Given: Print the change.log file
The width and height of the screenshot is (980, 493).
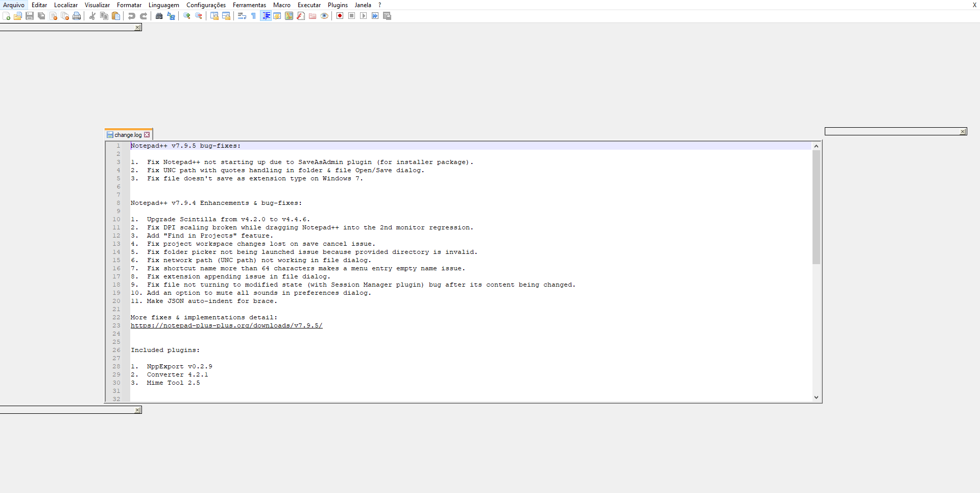Looking at the screenshot, I should point(77,16).
